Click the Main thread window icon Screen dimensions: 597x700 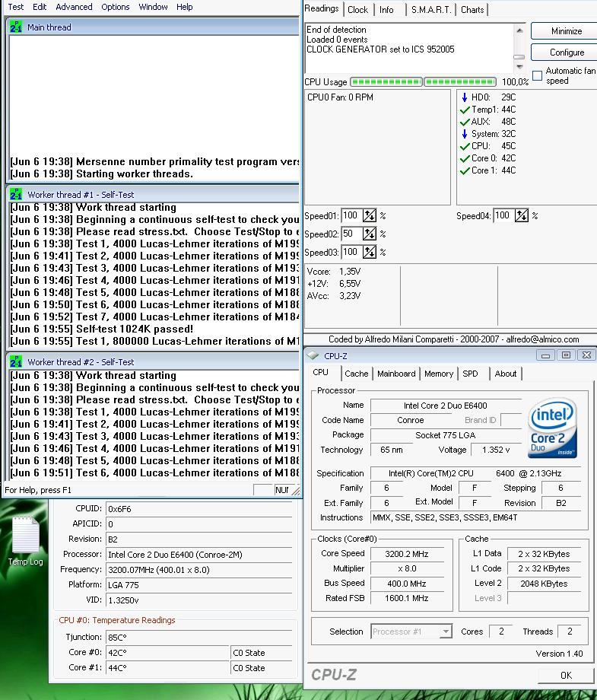click(x=16, y=27)
